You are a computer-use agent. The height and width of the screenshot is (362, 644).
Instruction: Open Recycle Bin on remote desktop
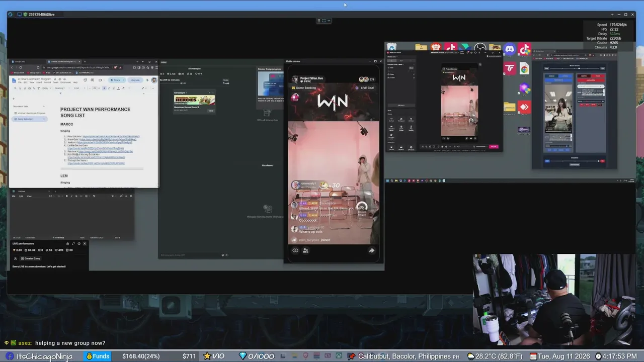coord(391,47)
